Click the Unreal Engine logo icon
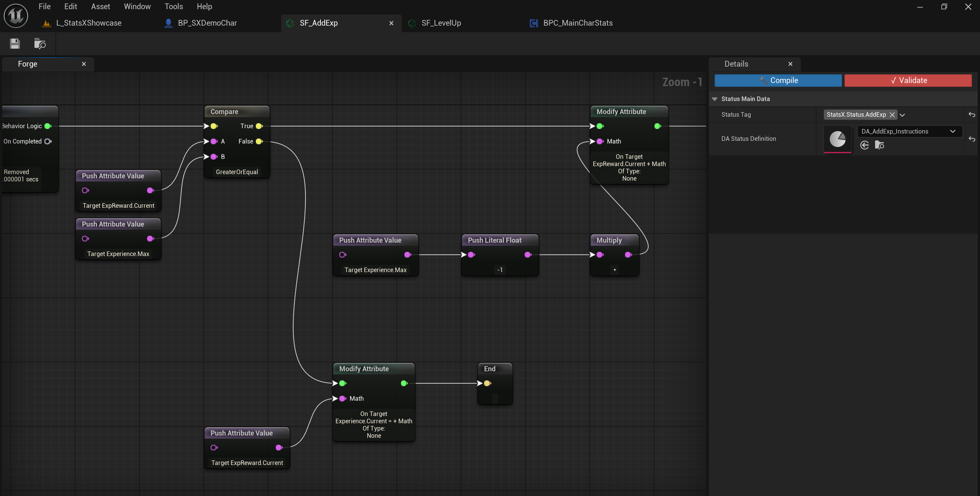 pos(16,16)
